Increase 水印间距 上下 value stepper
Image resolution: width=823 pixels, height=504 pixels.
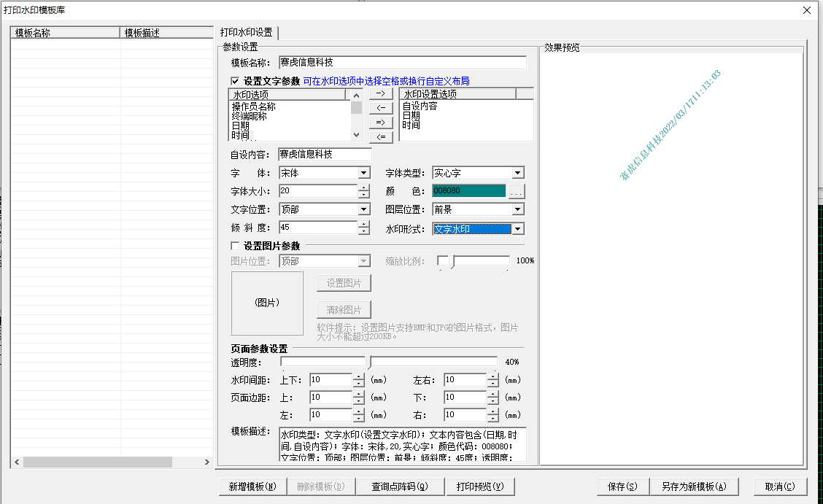tap(358, 376)
